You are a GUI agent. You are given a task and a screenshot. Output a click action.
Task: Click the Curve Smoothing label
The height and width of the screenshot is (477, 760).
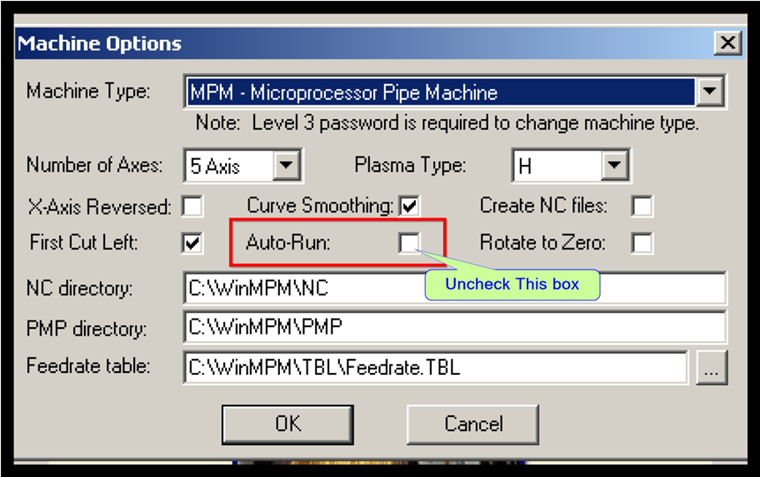(x=320, y=206)
